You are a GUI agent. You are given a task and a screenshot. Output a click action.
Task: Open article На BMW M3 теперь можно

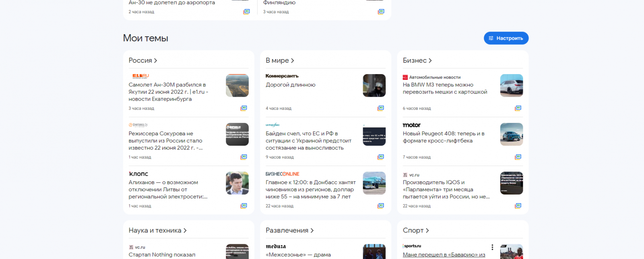pos(445,88)
